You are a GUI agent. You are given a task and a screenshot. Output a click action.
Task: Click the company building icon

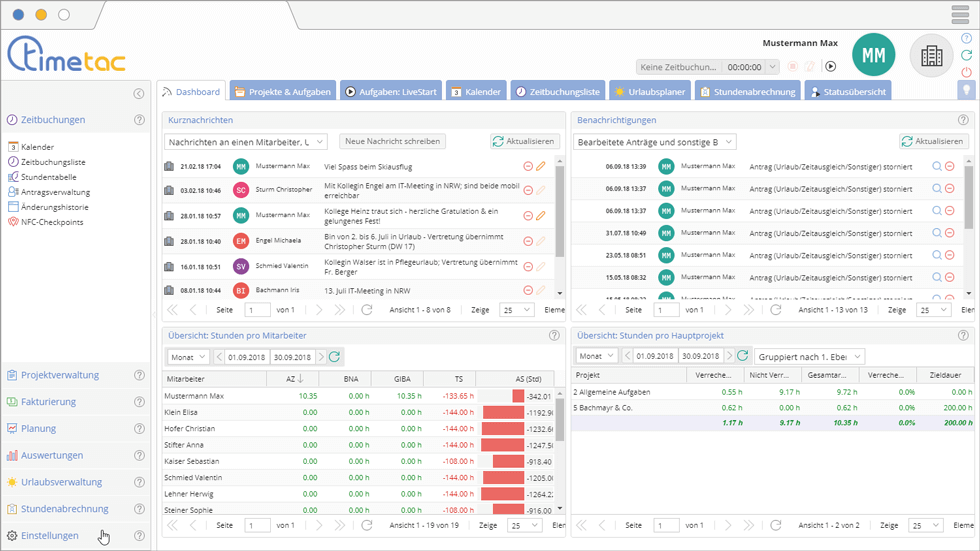[931, 56]
